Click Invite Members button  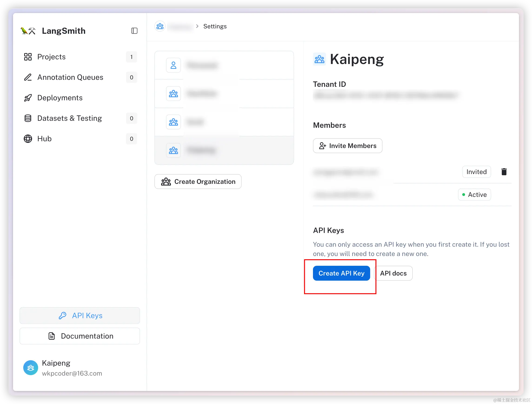pyautogui.click(x=348, y=146)
